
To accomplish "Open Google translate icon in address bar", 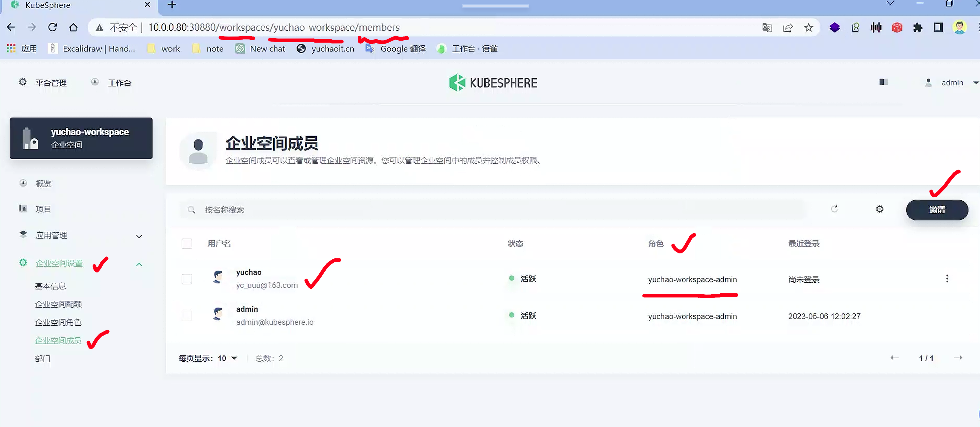I will tap(767, 27).
